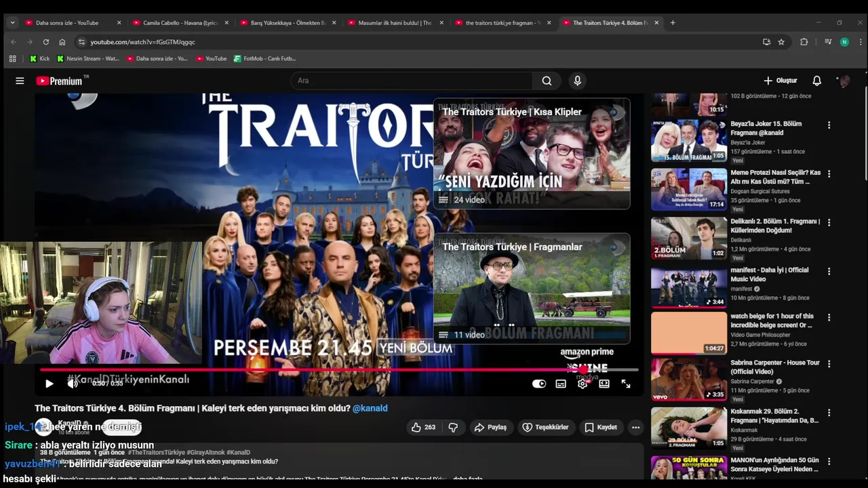This screenshot has width=868, height=488.
Task: Open the apps grid in bookmarks bar
Action: [12, 58]
